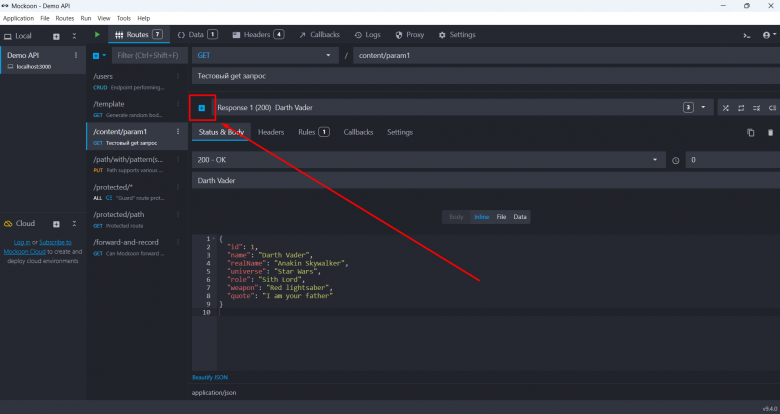Open the Help menu

point(144,18)
